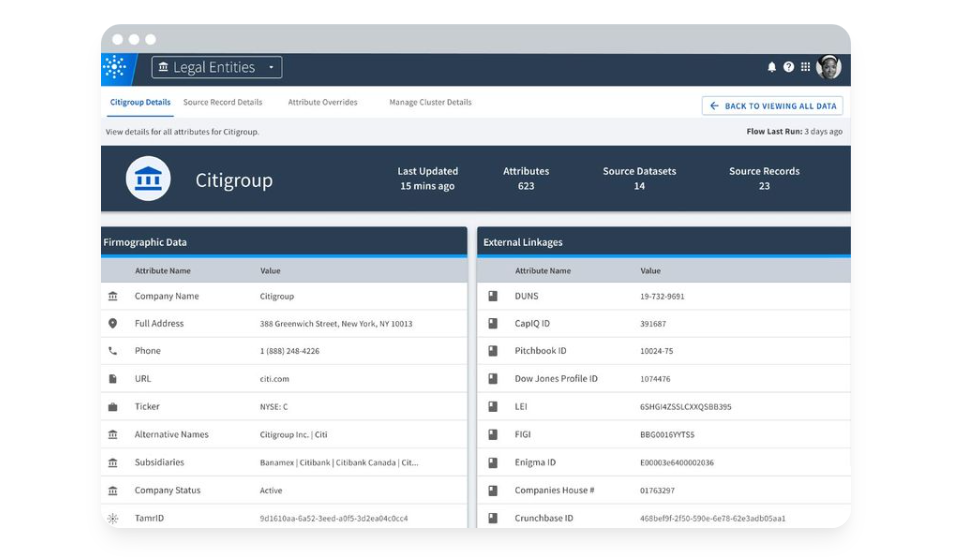
Task: Click the Pitchbook ID value 10024-75
Action: click(x=656, y=351)
